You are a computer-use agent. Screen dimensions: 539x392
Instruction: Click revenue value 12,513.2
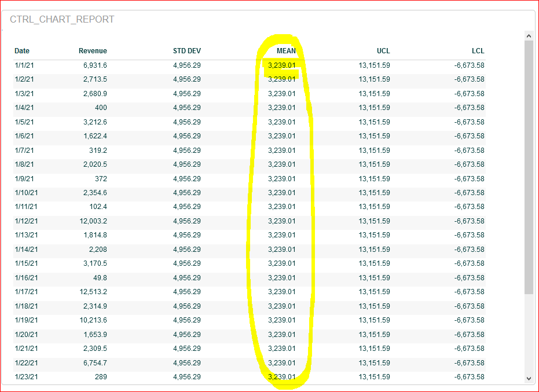[94, 292]
